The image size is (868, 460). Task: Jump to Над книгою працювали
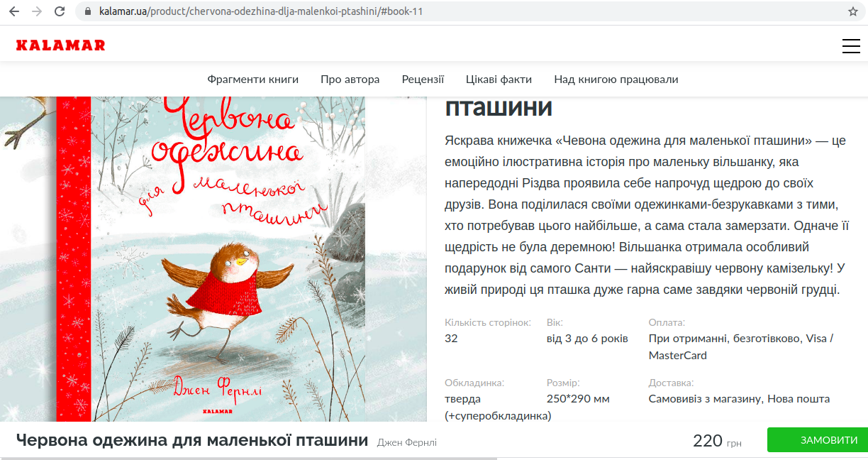(616, 80)
